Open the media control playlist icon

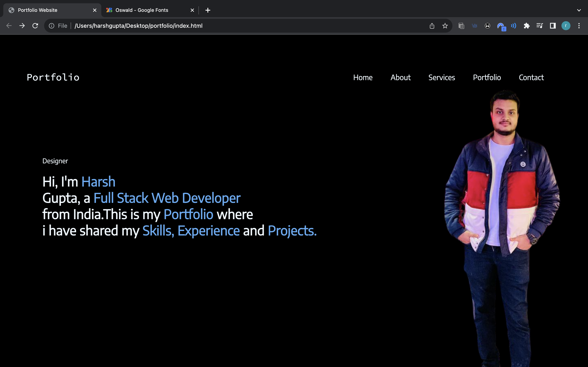540,26
